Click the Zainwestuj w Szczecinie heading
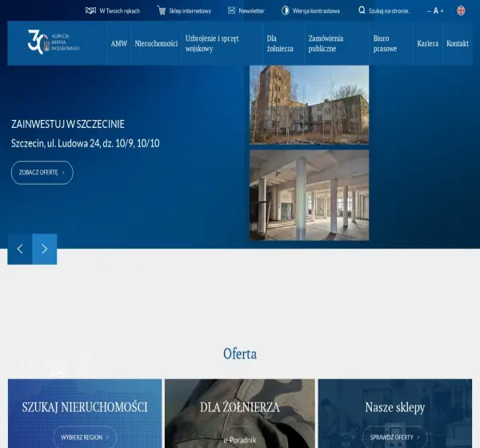Image resolution: width=480 pixels, height=448 pixels. coord(68,124)
